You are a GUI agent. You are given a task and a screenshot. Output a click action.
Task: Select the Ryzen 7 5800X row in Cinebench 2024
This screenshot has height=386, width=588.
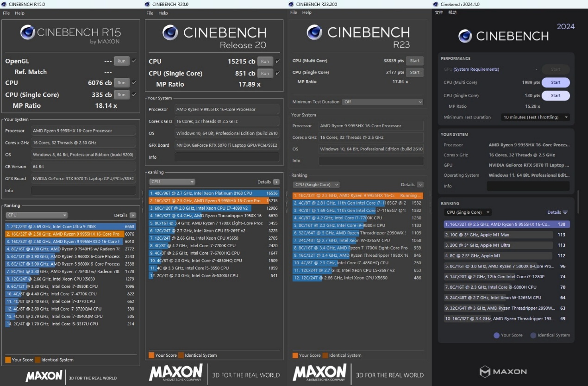tap(507, 266)
